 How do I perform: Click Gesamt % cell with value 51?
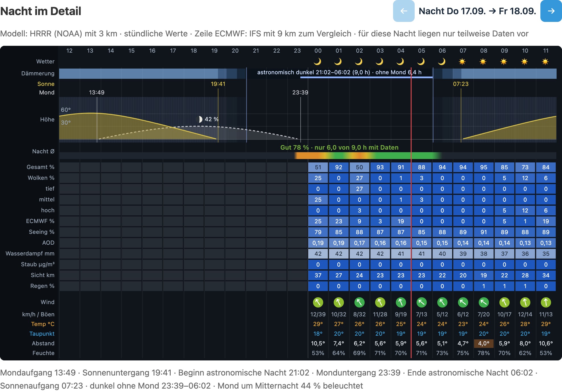click(x=318, y=167)
